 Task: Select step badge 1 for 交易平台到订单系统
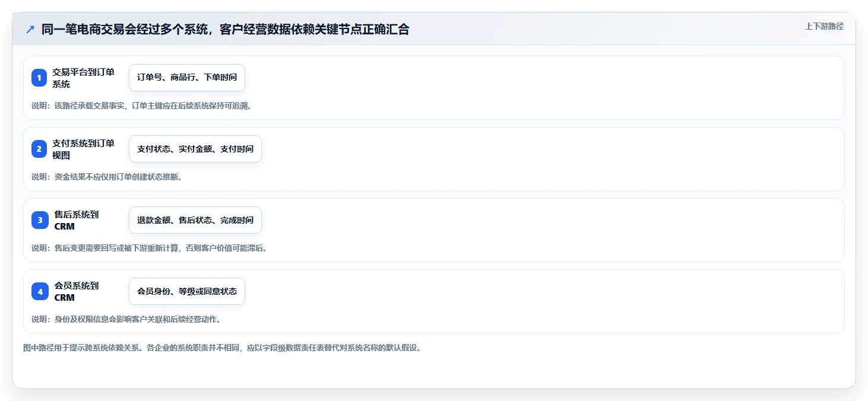point(39,78)
